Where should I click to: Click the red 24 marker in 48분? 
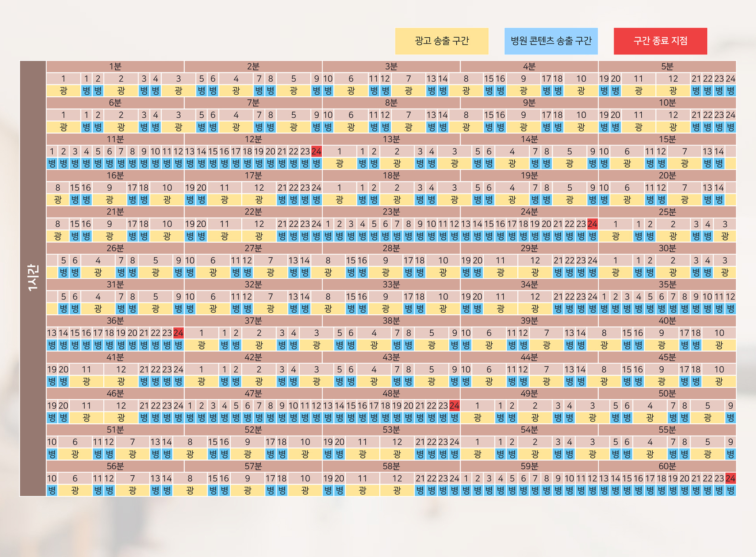(454, 406)
